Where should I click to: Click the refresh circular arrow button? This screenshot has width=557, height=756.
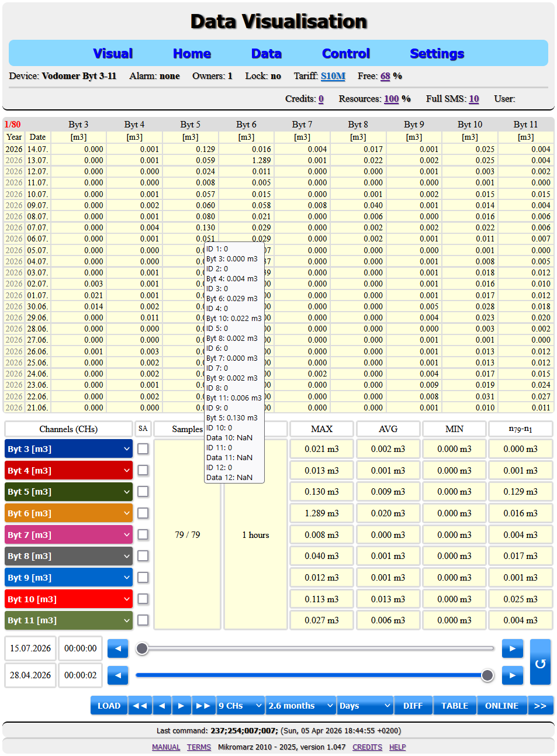(x=540, y=662)
